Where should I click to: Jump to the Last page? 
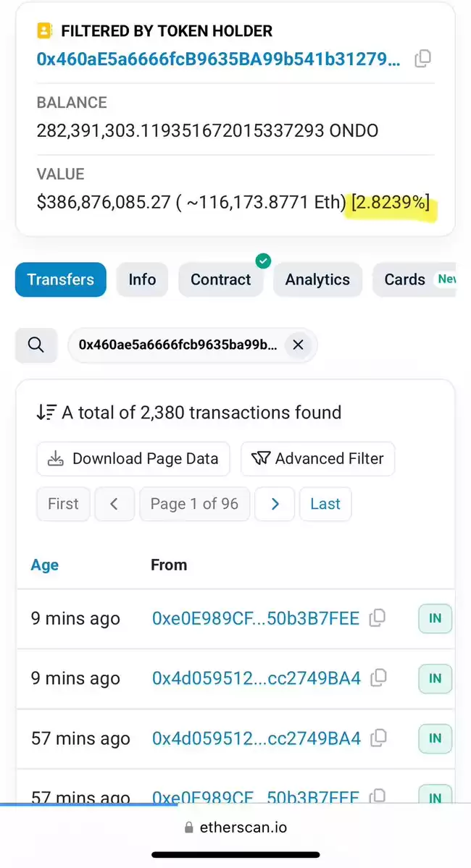[x=325, y=504]
